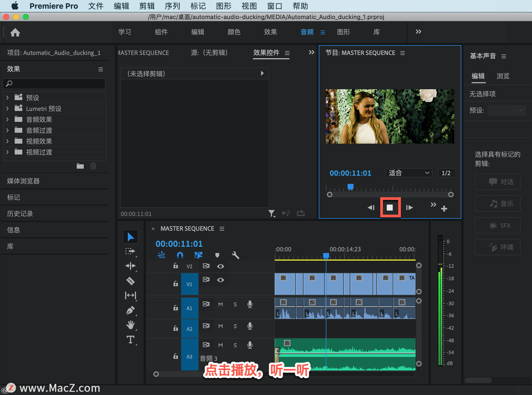Click the timeline wrench settings icon
The width and height of the screenshot is (532, 395).
pos(235,255)
